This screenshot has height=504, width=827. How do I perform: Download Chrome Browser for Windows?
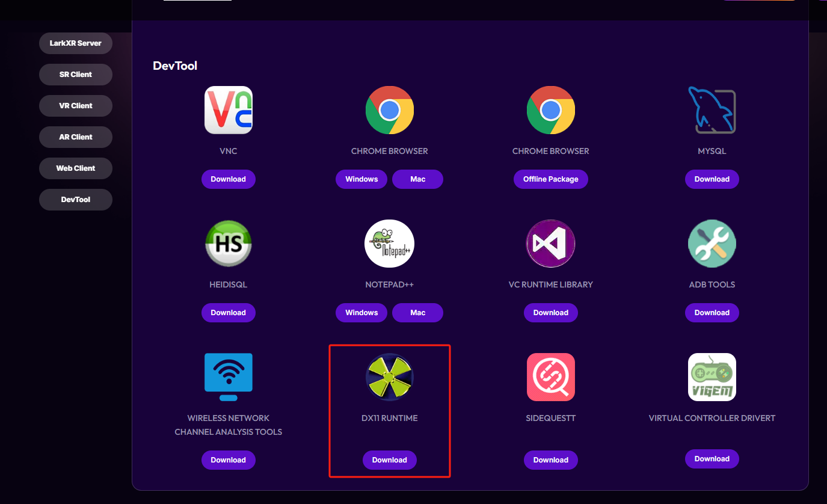tap(361, 179)
